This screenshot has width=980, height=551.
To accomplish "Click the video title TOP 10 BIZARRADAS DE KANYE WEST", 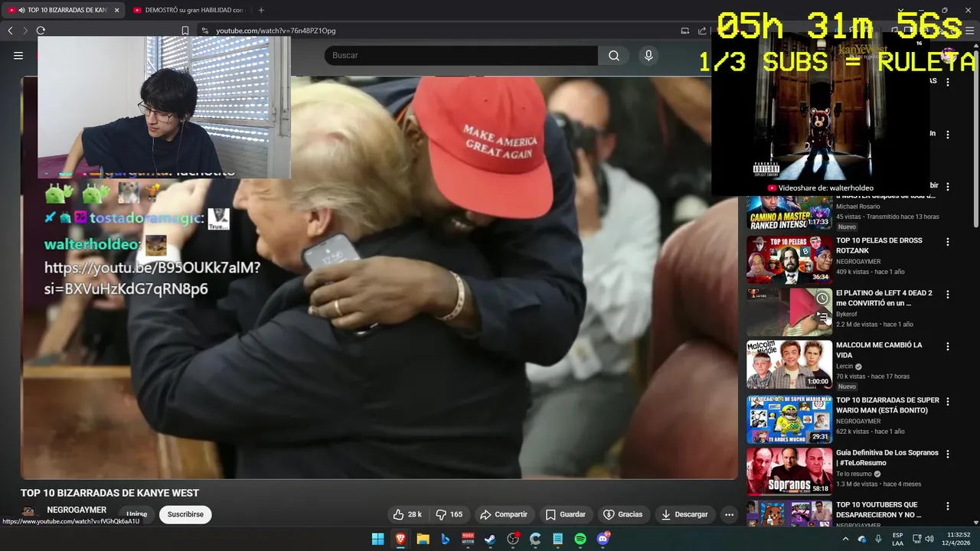I will (109, 493).
